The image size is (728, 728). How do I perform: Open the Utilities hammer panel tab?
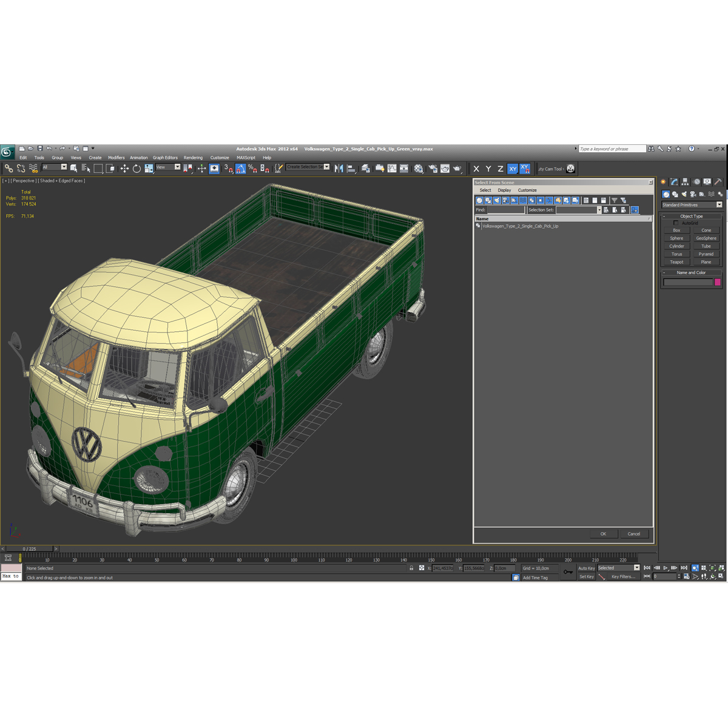718,181
